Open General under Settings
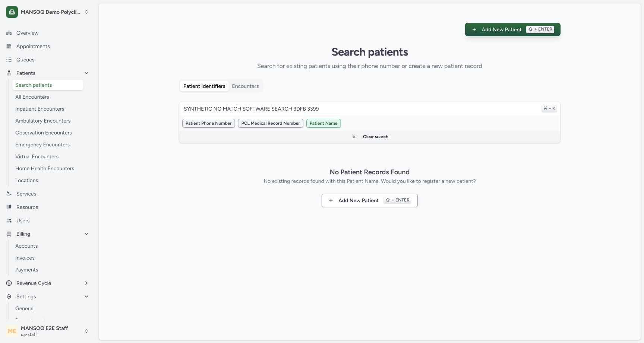Image resolution: width=644 pixels, height=343 pixels. tap(48, 308)
